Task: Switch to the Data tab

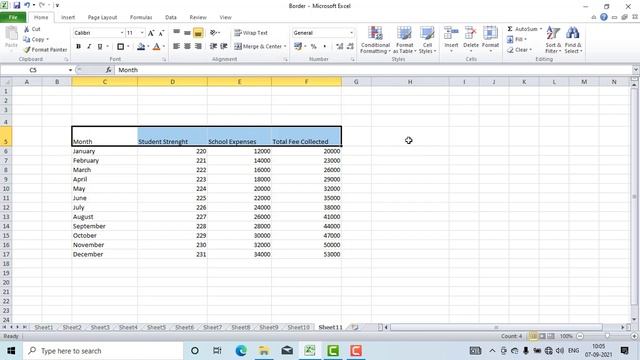Action: click(x=171, y=17)
